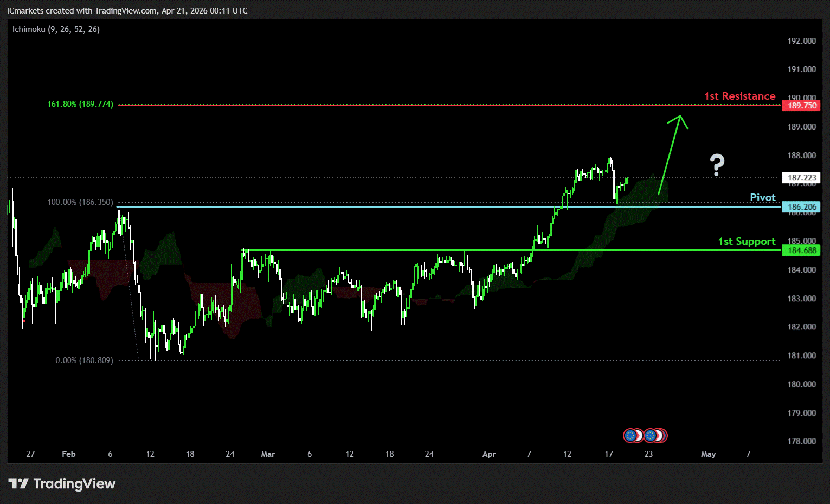Select the 0.00% (180.809) Fibonacci label
830x504 pixels.
[84, 360]
